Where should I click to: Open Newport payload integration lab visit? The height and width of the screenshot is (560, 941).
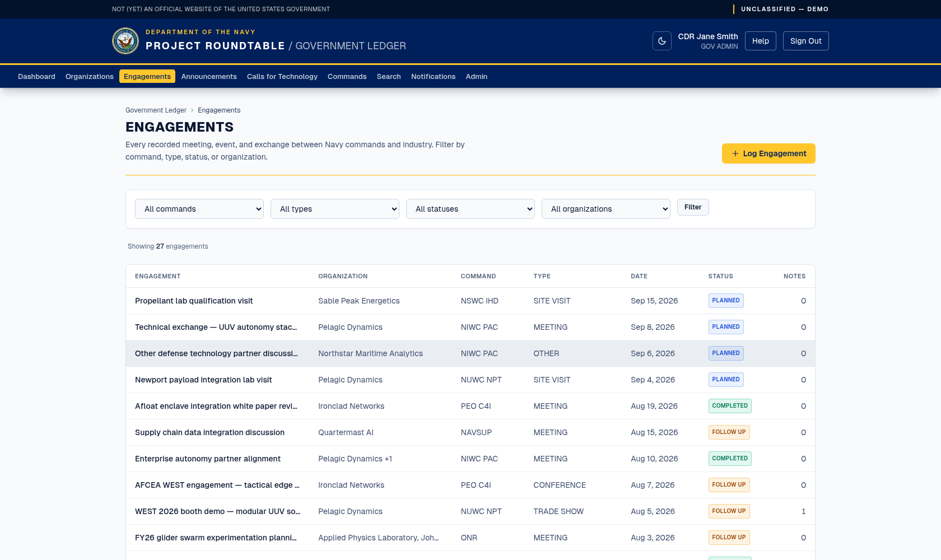click(203, 380)
